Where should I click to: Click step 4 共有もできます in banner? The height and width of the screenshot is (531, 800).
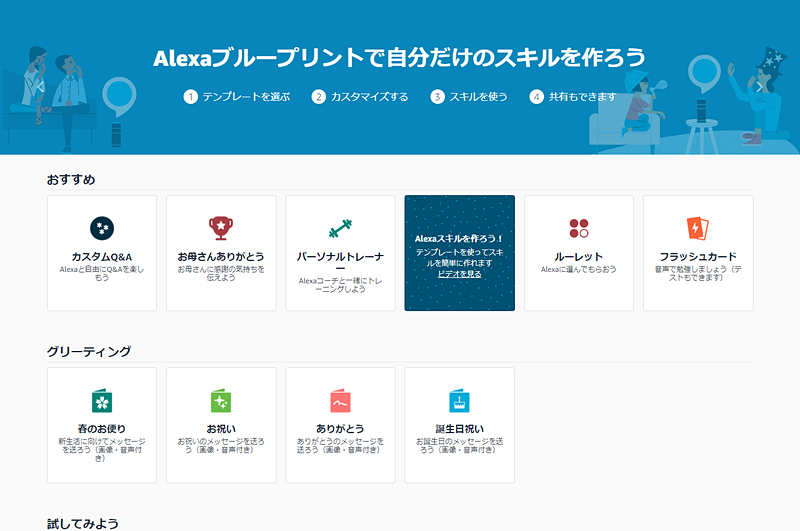point(573,96)
